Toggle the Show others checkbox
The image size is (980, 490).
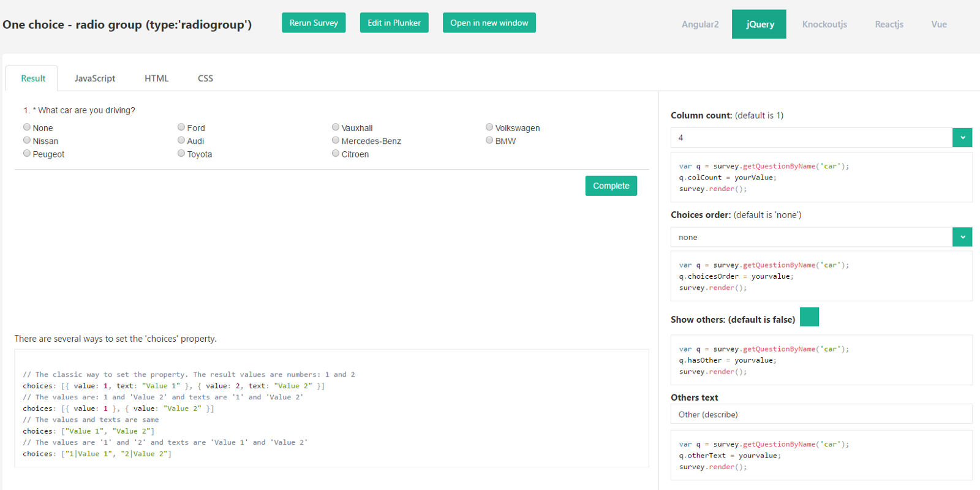pos(809,317)
